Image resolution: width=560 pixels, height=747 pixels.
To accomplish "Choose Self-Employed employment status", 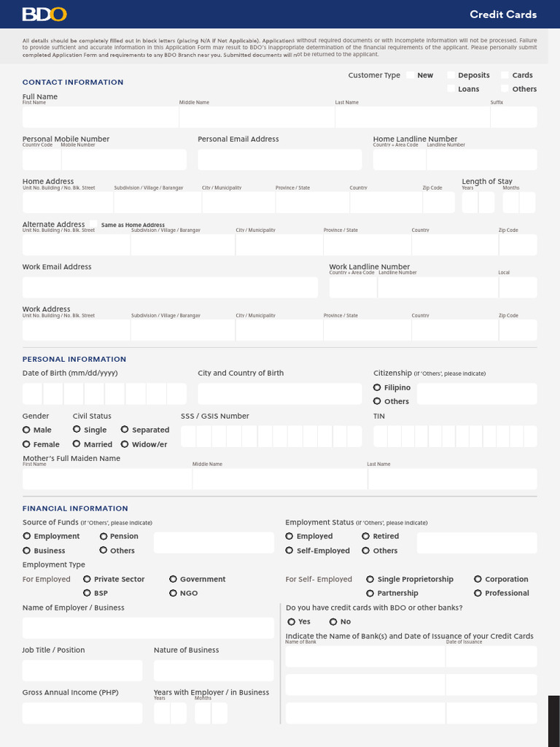I will pos(289,550).
